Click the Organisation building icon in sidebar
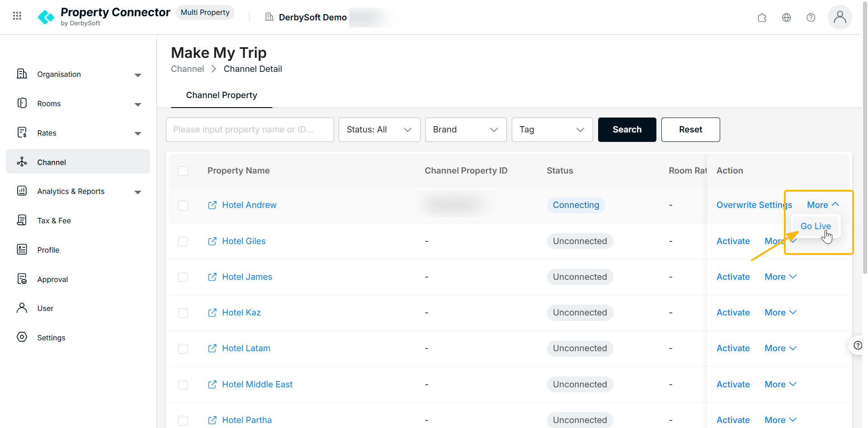The image size is (868, 428). click(x=22, y=74)
